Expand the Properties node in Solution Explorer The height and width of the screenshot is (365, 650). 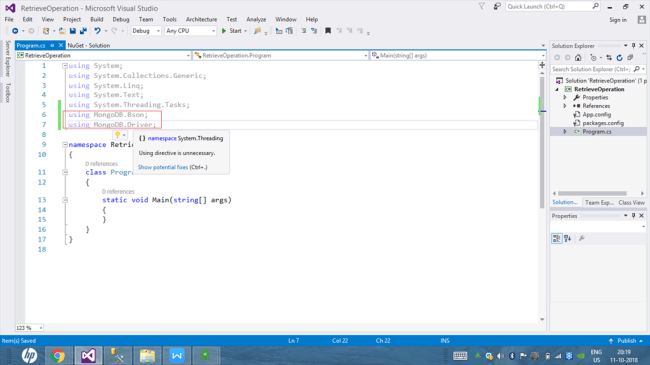(x=565, y=97)
